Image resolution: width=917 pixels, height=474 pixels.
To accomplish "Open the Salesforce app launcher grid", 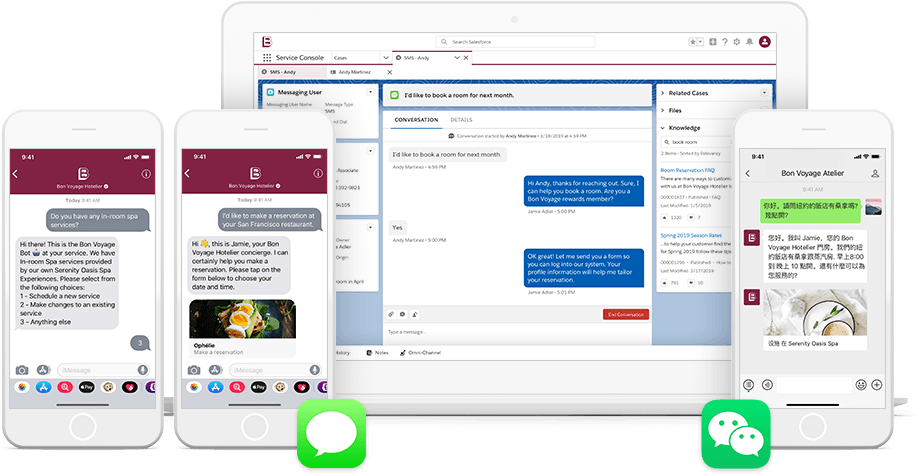I will tap(267, 59).
